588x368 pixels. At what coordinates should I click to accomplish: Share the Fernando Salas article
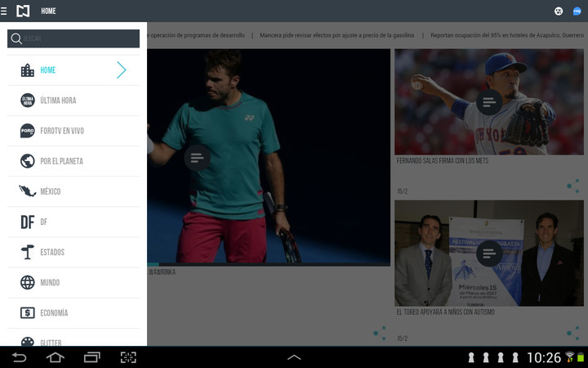573,186
